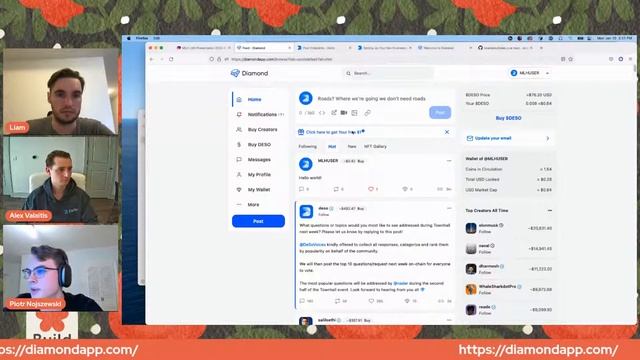Click Follow under deso username
The height and width of the screenshot is (360, 640).
click(323, 215)
